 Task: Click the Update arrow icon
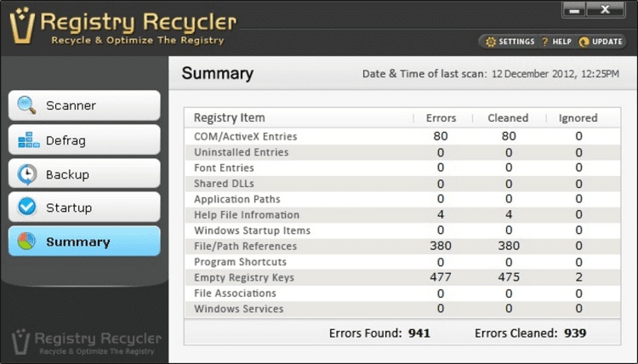tap(584, 42)
